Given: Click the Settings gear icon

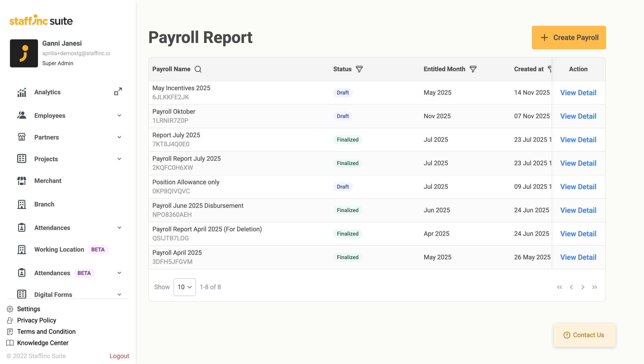Looking at the screenshot, I should point(10,309).
